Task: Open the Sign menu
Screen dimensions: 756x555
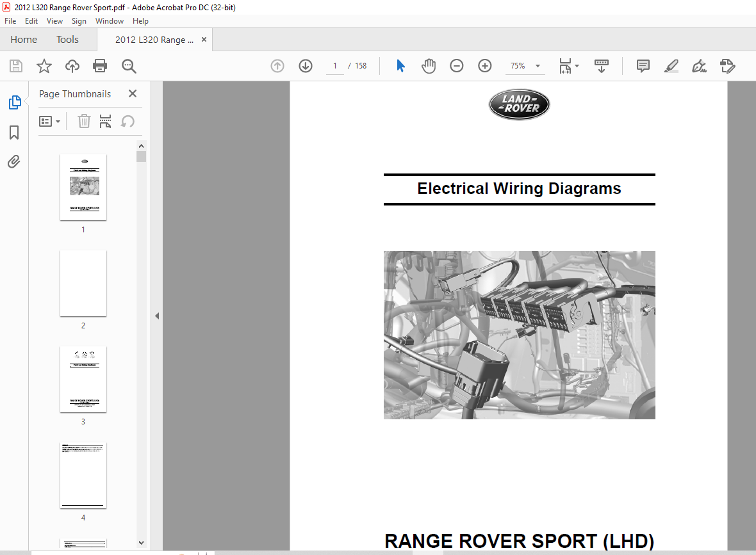Action: (79, 21)
